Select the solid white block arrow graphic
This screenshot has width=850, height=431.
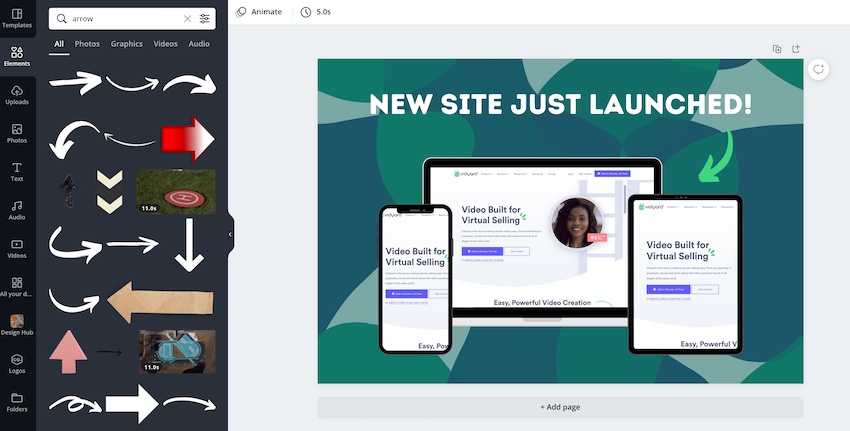[x=132, y=404]
